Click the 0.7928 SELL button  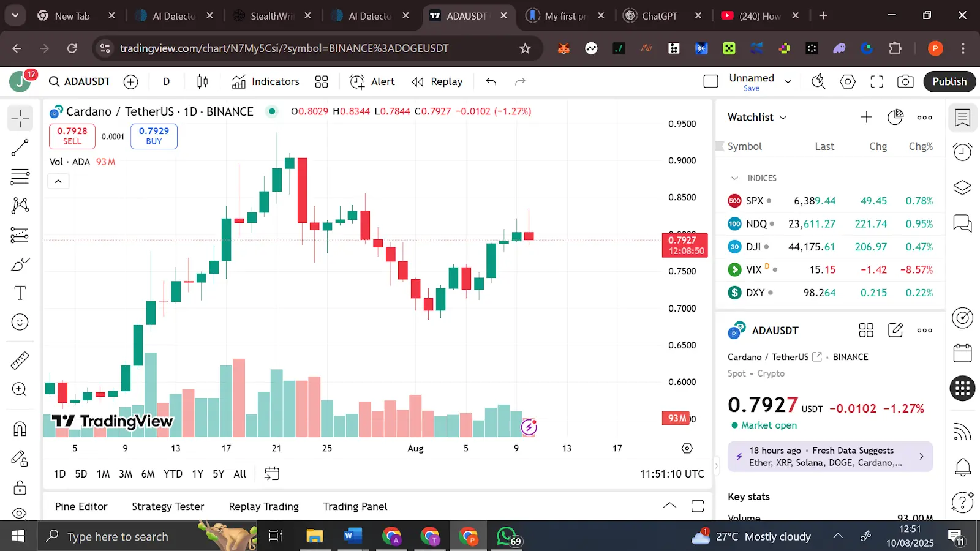point(72,136)
